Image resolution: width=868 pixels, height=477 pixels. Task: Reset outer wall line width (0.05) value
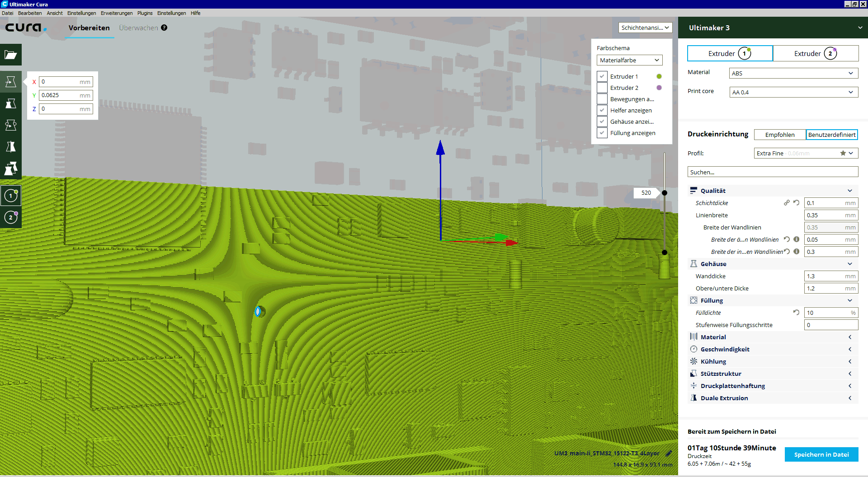(x=787, y=239)
